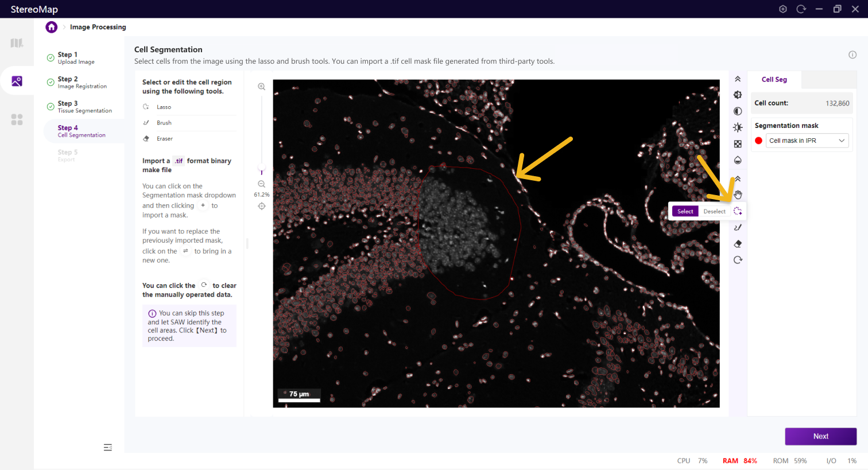The image size is (868, 470).
Task: Click the Next button
Action: (820, 436)
